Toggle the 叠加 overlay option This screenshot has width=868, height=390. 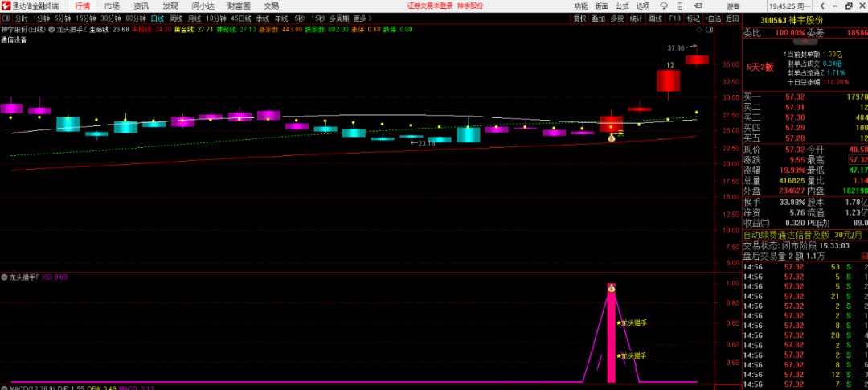598,18
